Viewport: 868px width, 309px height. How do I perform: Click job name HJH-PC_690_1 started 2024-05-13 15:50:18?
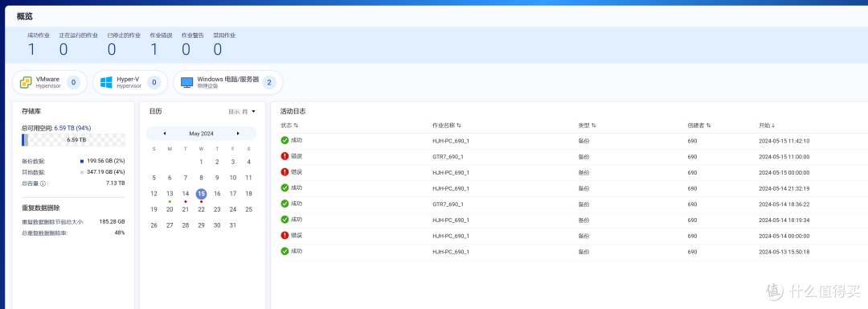[451, 251]
